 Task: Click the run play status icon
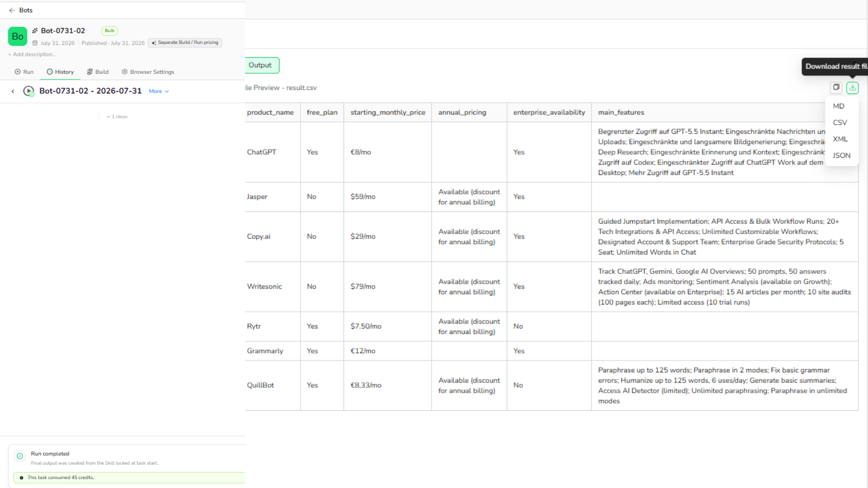point(28,91)
